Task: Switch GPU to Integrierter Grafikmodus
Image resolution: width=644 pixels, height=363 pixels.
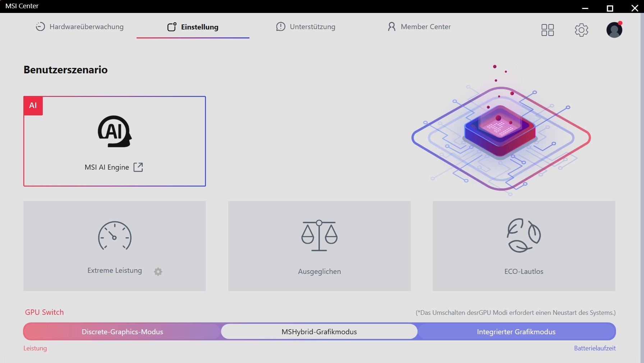Action: (516, 332)
